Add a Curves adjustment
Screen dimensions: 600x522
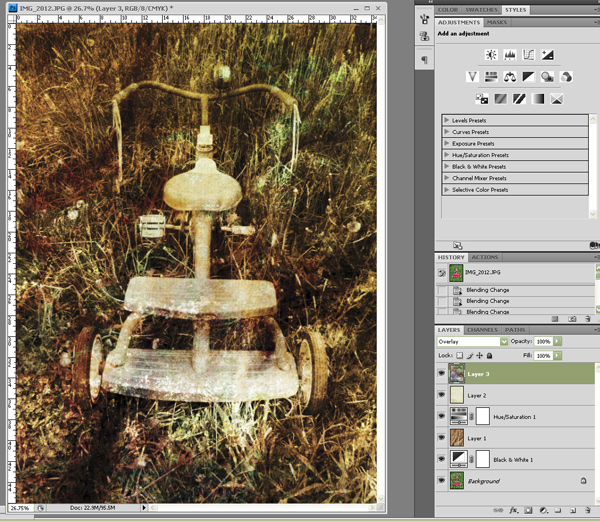coord(529,55)
